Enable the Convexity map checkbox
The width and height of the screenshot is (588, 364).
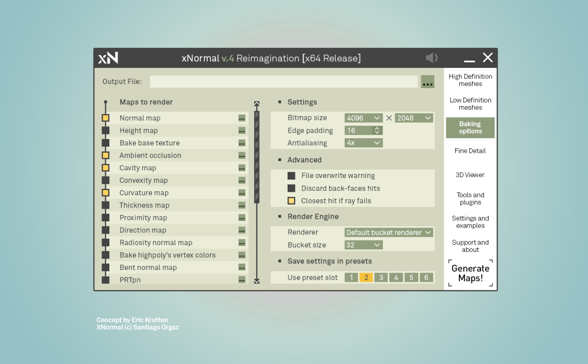[x=106, y=180]
